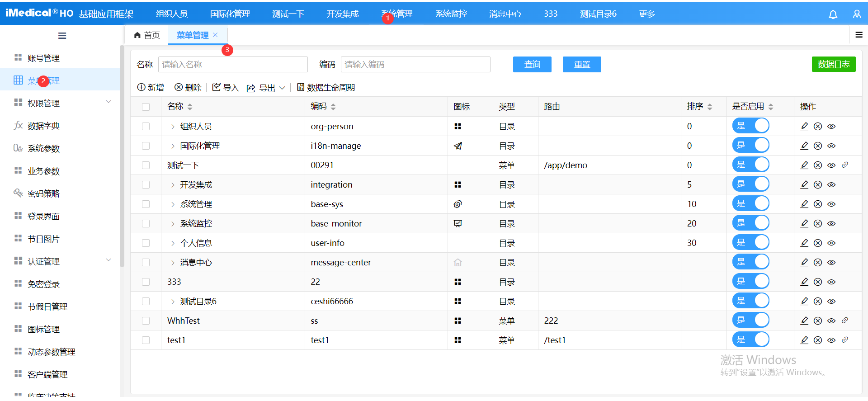868x401 pixels.
Task: Expand the 国际化管理 tree row
Action: [173, 146]
